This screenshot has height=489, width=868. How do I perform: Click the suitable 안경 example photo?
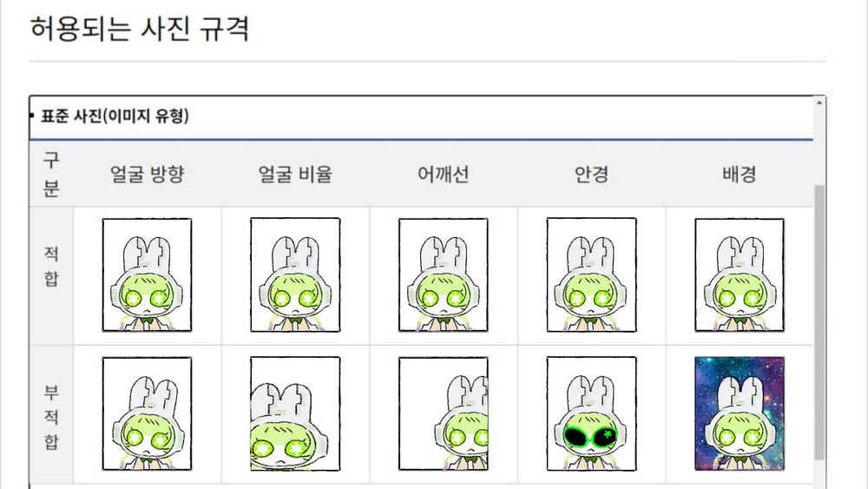(591, 274)
